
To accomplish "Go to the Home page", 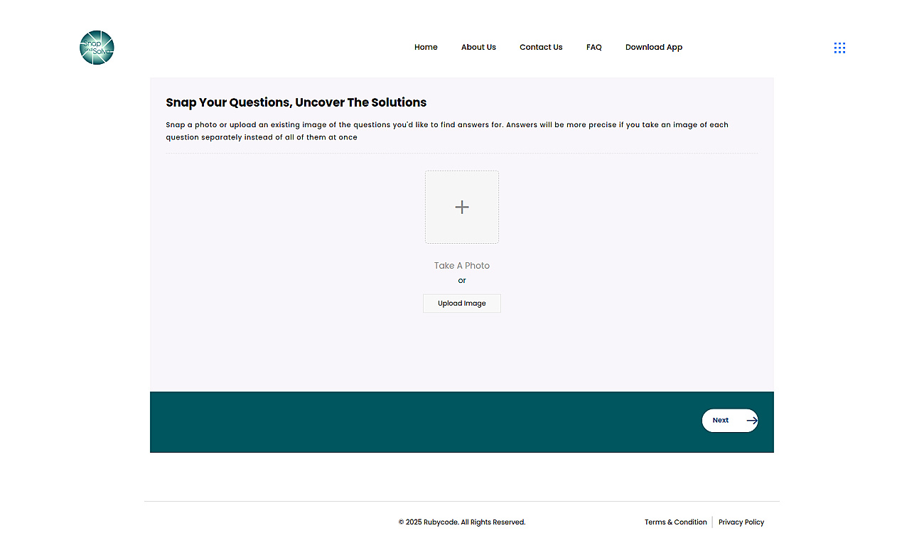I will pos(426,47).
